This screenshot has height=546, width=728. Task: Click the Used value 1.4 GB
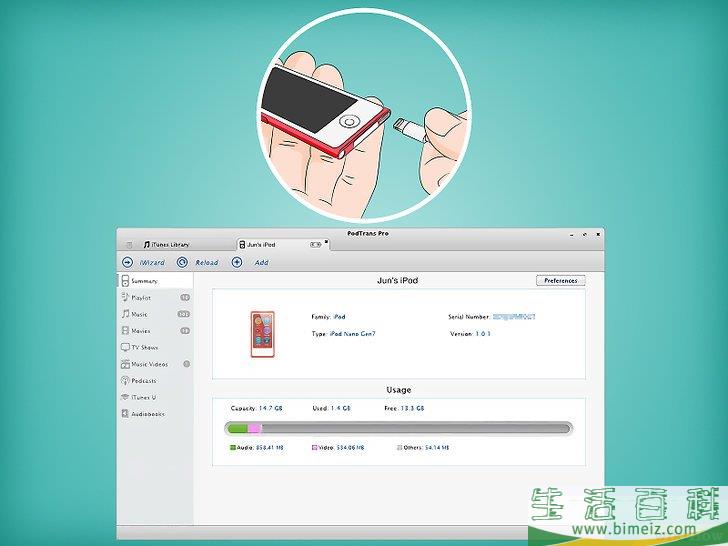click(340, 409)
